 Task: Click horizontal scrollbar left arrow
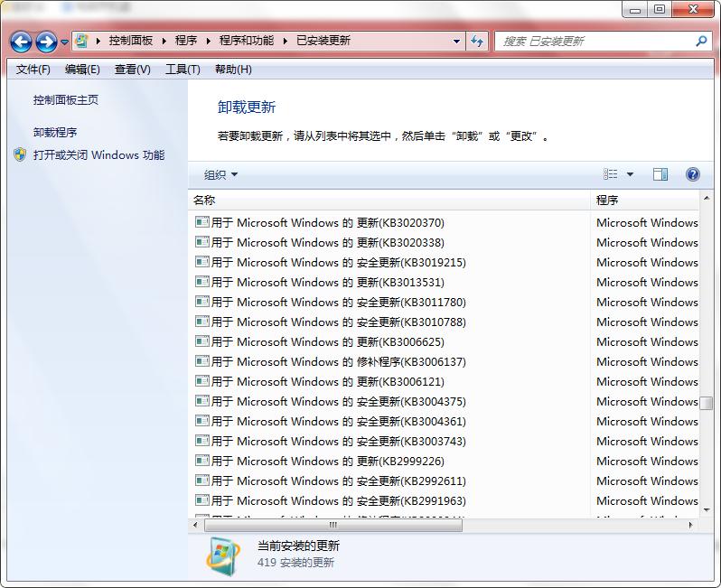[195, 525]
